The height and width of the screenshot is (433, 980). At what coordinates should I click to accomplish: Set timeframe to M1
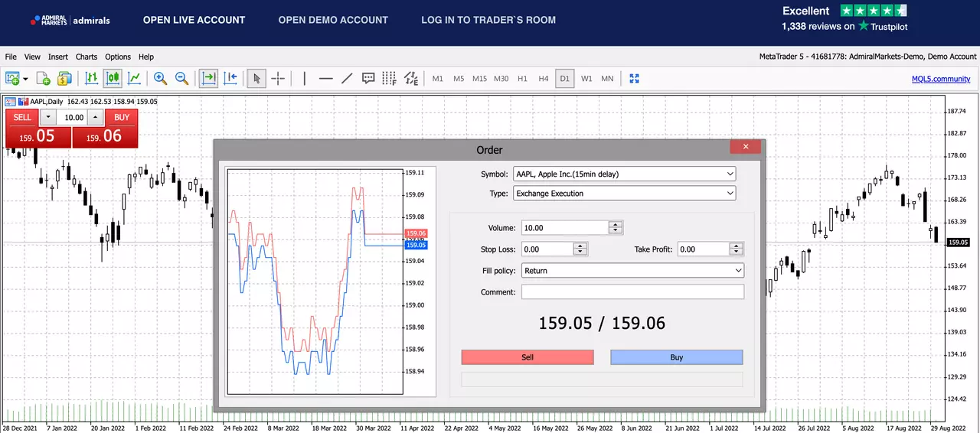(x=438, y=79)
